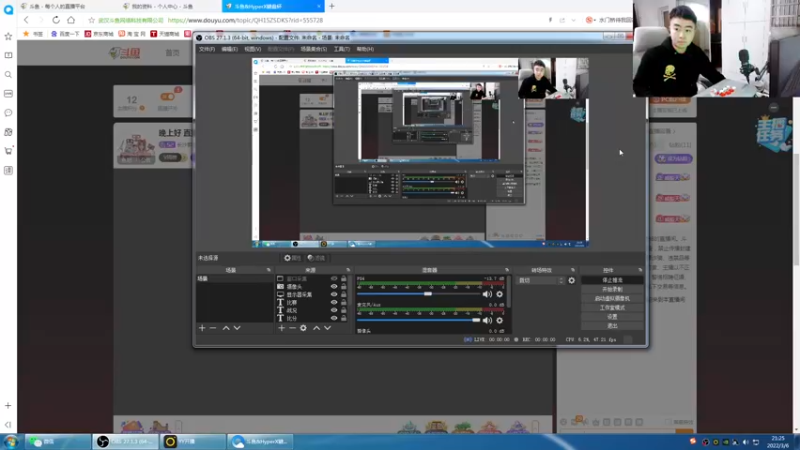This screenshot has width=800, height=450.
Task: Toggle the lock on 摄像头 source
Action: coord(344,287)
